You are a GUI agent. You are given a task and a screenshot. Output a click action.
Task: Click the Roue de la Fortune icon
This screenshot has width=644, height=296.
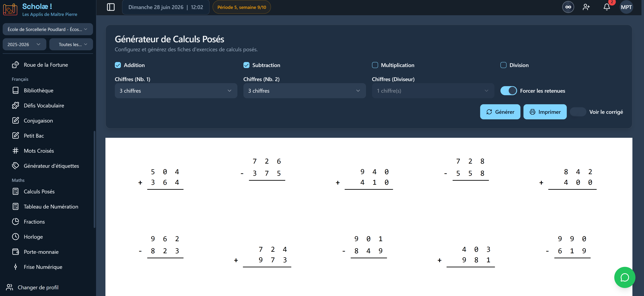(15, 65)
